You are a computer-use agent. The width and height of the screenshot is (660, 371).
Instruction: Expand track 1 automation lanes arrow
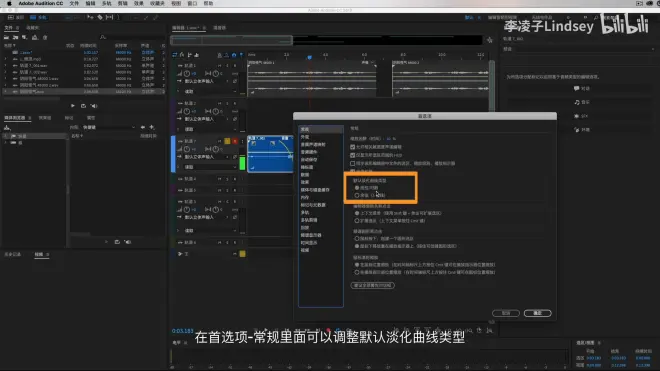click(178, 91)
